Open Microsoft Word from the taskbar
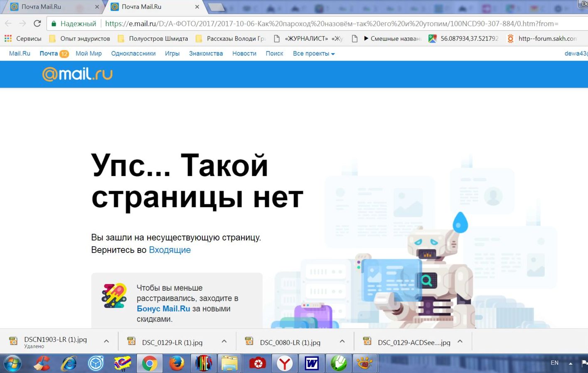Screen dimensions: 588x373 312,364
